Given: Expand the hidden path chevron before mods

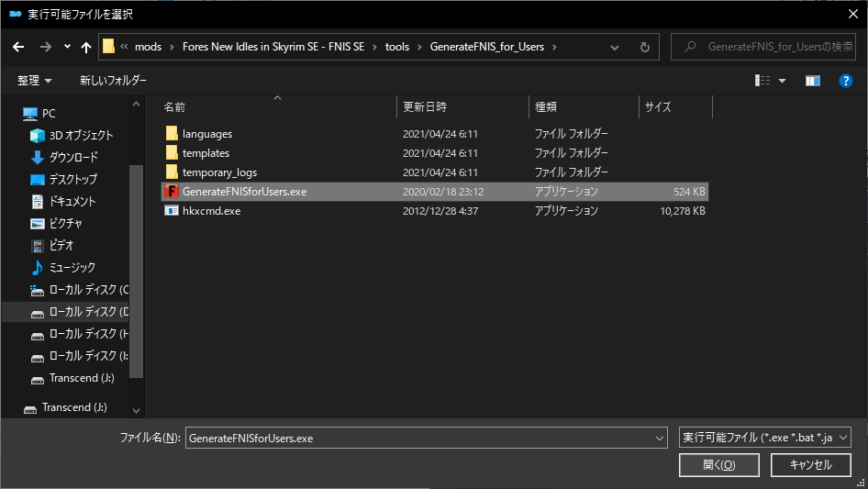Looking at the screenshot, I should pos(124,47).
